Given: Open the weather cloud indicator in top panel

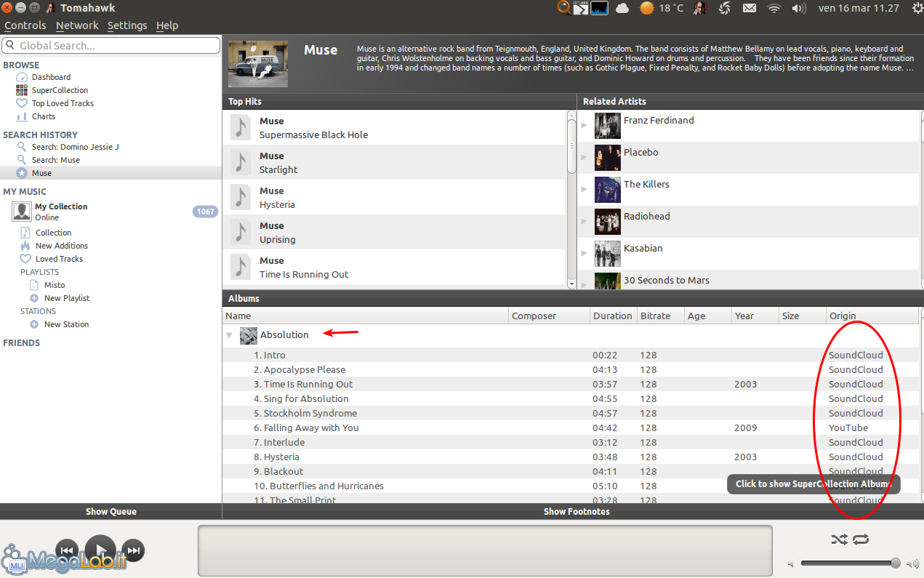Looking at the screenshot, I should pos(622,8).
